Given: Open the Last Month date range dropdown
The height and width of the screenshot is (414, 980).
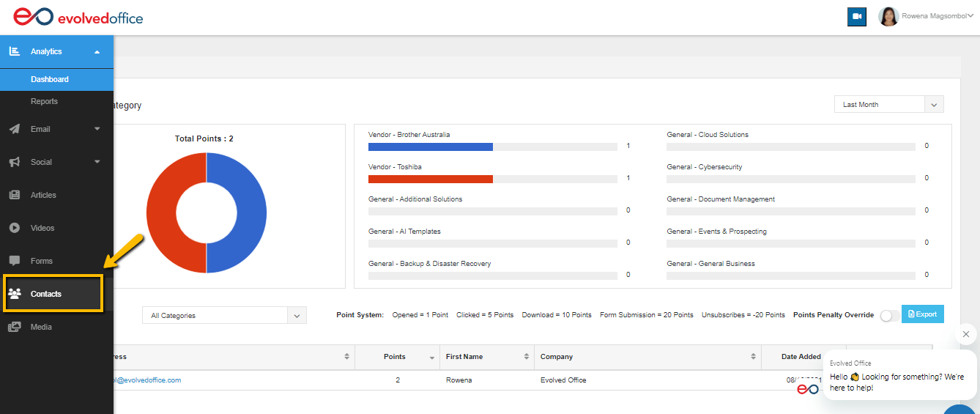Looking at the screenshot, I should tap(888, 105).
